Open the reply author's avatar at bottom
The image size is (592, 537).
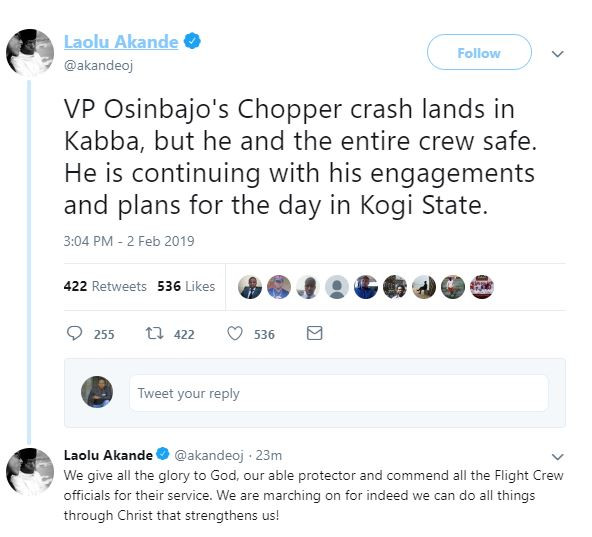pos(30,471)
